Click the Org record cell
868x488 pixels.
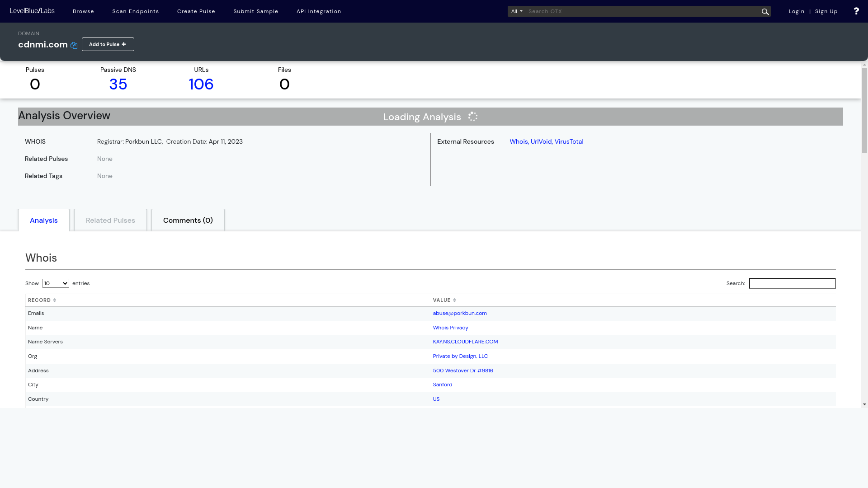tap(33, 356)
